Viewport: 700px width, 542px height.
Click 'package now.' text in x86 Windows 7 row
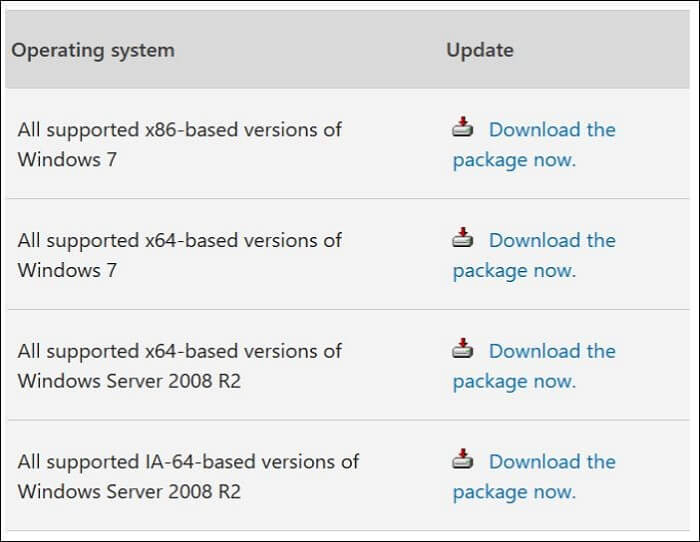514,160
